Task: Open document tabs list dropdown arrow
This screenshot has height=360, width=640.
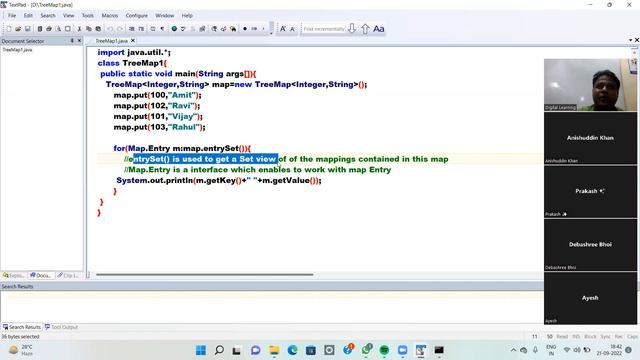Action: (x=630, y=40)
